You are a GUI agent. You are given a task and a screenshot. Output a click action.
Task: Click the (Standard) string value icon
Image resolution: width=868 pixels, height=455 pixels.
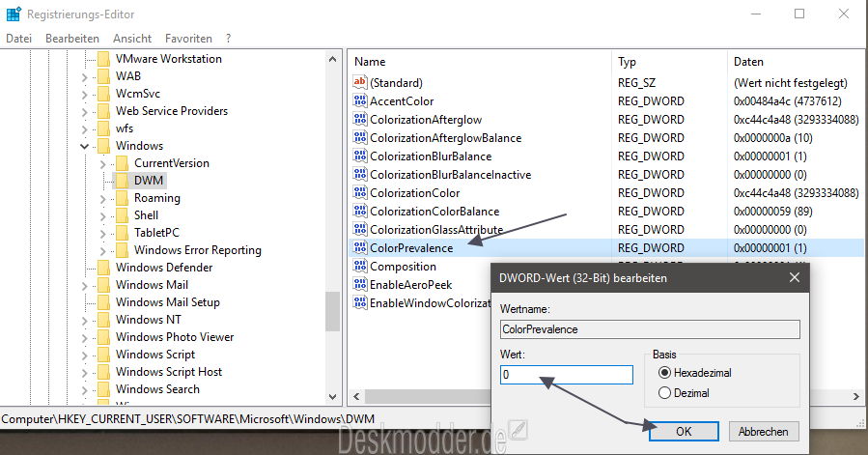[x=360, y=82]
